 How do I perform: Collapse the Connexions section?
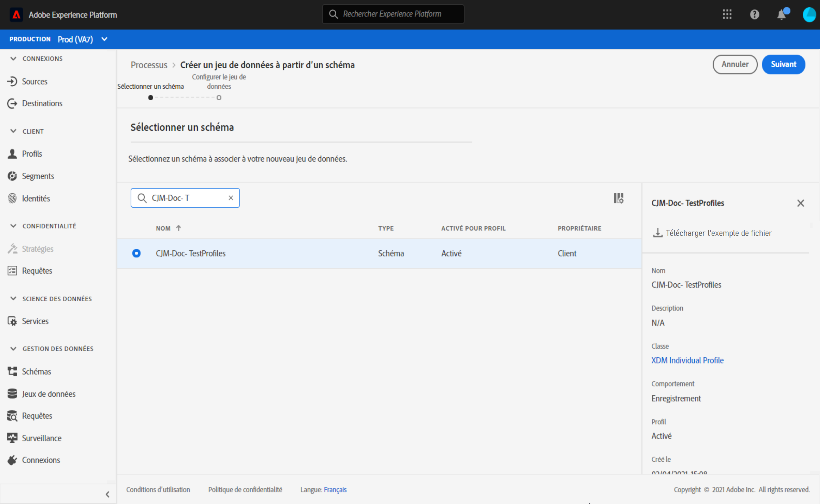pos(13,58)
